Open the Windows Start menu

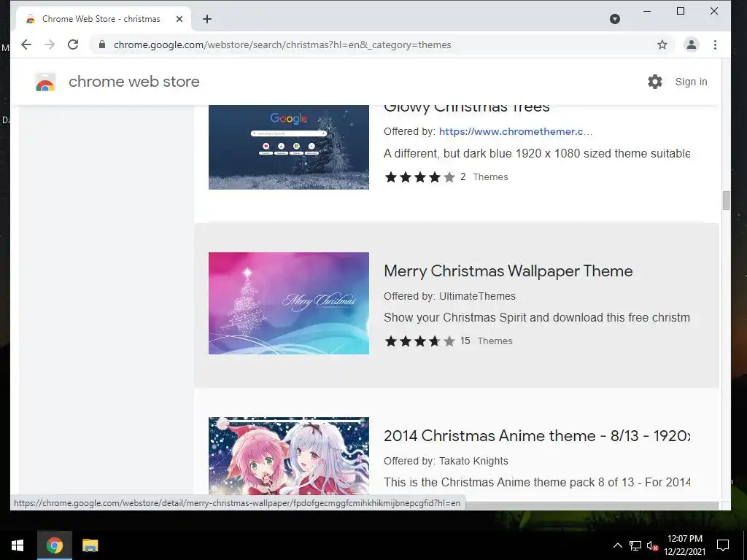[18, 545]
